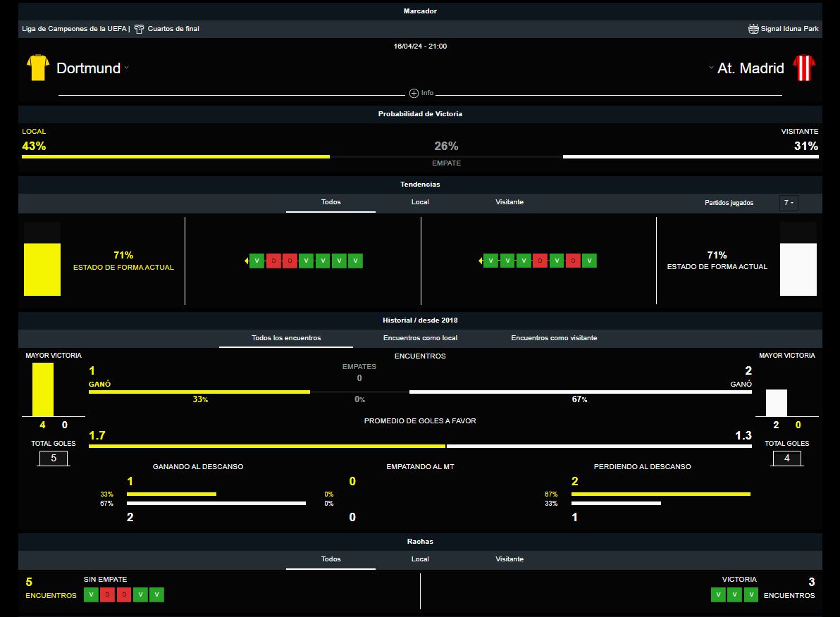Click the Signal Iduna Park venue link
840x617 pixels.
pyautogui.click(x=789, y=29)
